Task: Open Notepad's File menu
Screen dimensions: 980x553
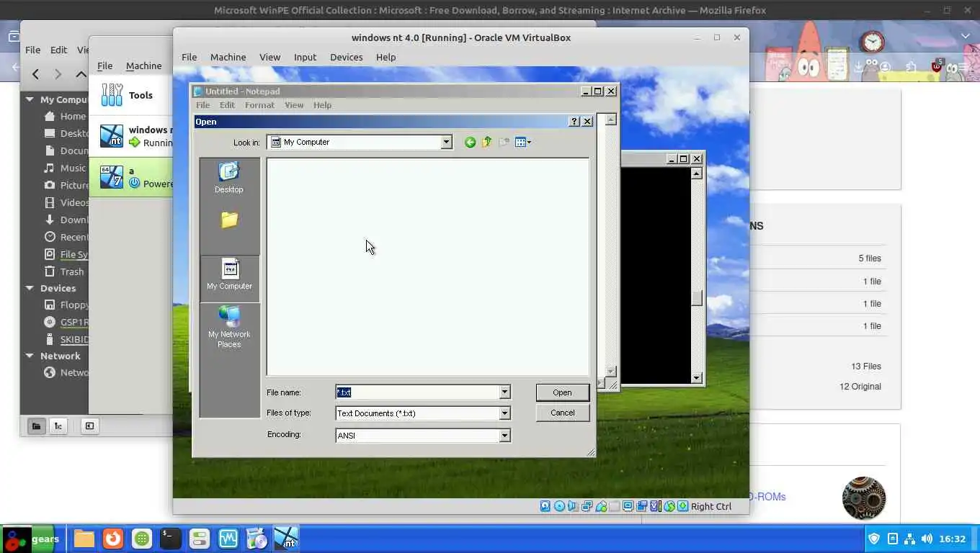Action: [x=202, y=105]
